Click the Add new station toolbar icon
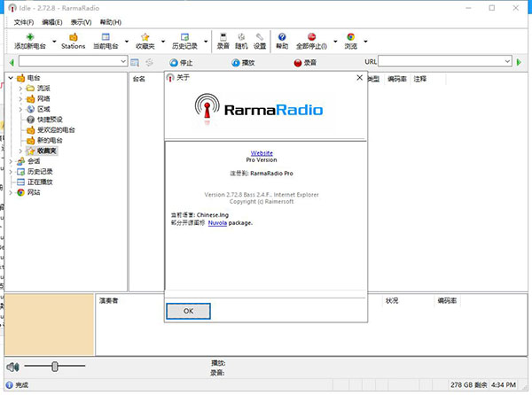The height and width of the screenshot is (395, 532). point(30,37)
